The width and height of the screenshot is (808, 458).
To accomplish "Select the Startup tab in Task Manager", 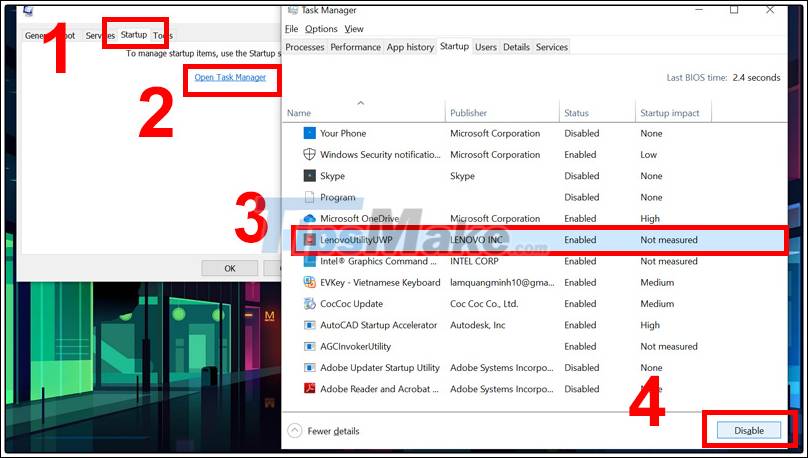I will pos(454,46).
